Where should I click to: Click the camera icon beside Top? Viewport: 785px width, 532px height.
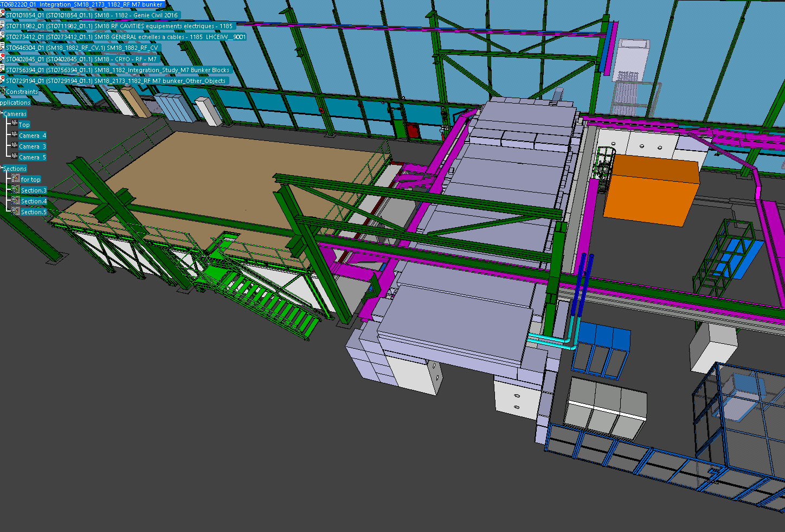15,124
